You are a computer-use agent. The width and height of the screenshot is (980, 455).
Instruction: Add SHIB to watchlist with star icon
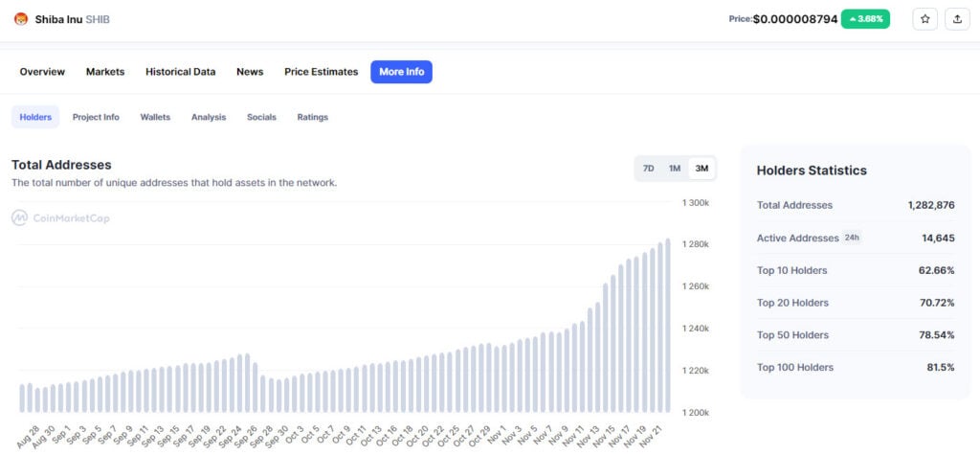tap(925, 19)
